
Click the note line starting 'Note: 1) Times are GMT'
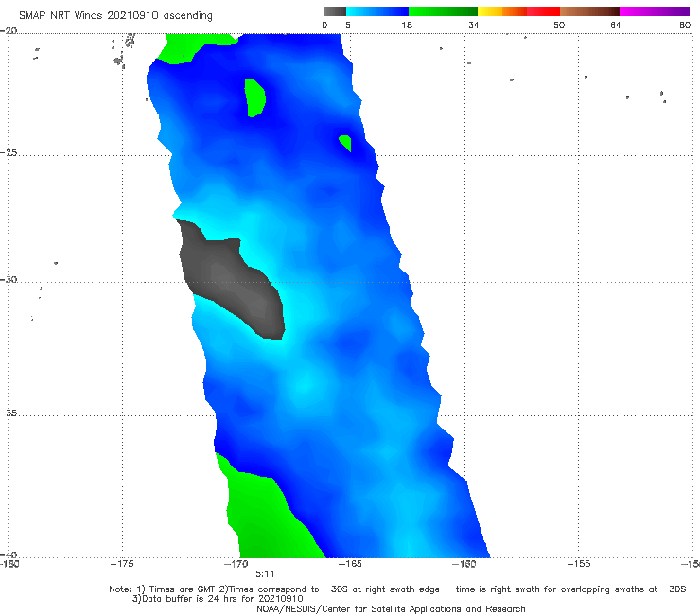397,589
